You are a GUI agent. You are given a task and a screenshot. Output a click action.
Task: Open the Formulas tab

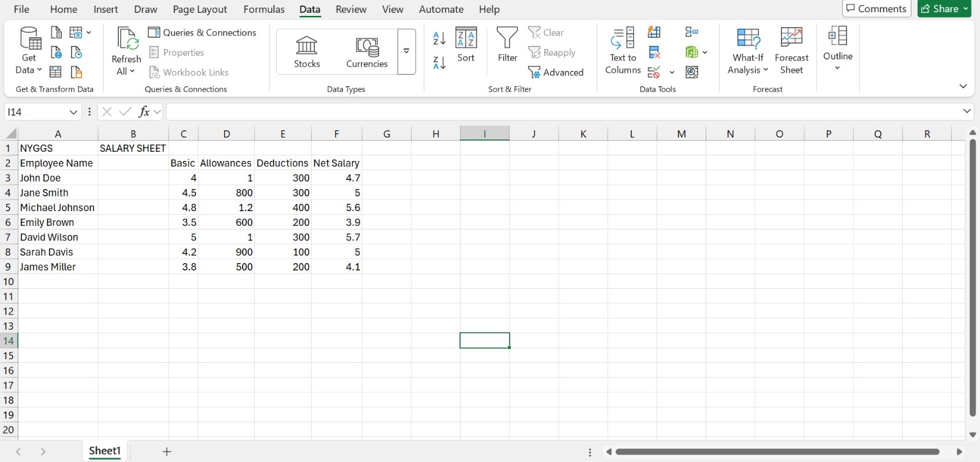pyautogui.click(x=264, y=9)
